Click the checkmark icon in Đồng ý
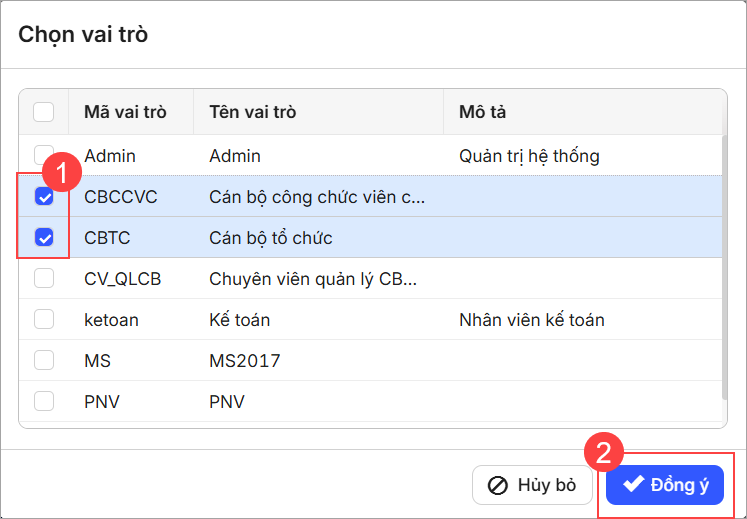This screenshot has width=747, height=519. 633,485
